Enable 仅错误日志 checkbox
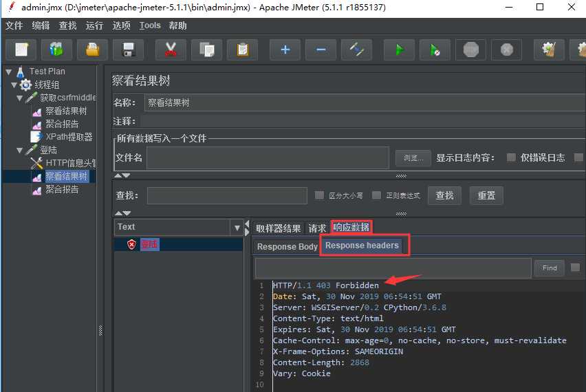 [x=511, y=157]
